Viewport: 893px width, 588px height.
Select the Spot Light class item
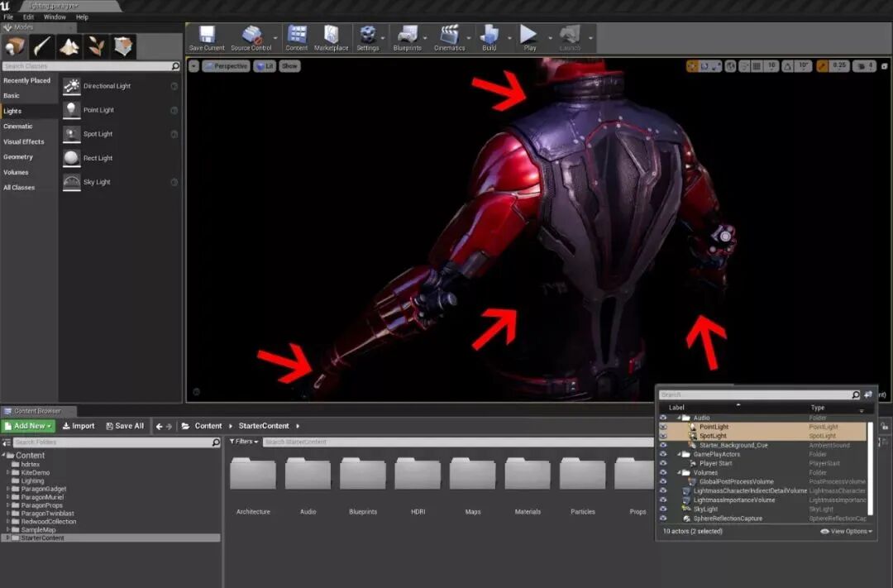[x=98, y=134]
